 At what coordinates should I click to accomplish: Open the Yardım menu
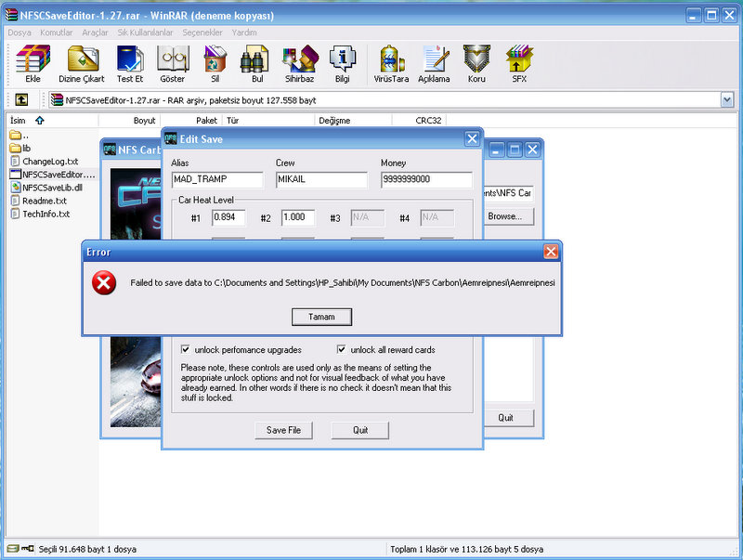(x=244, y=33)
